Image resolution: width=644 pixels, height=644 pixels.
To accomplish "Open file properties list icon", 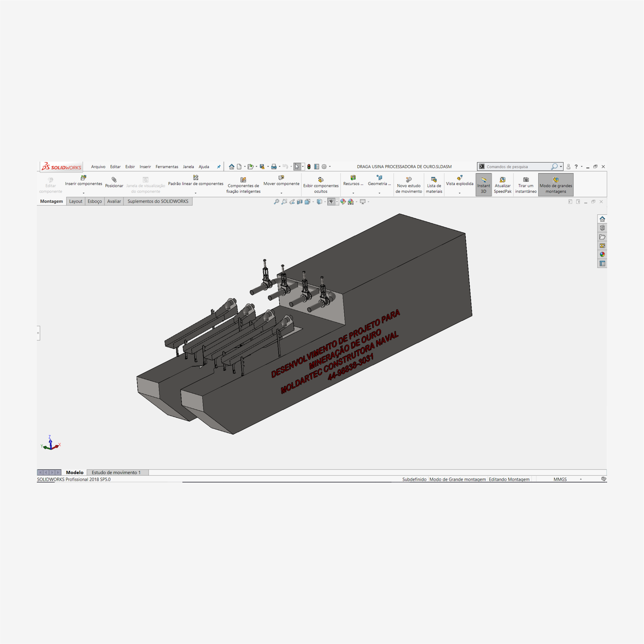I will (317, 167).
